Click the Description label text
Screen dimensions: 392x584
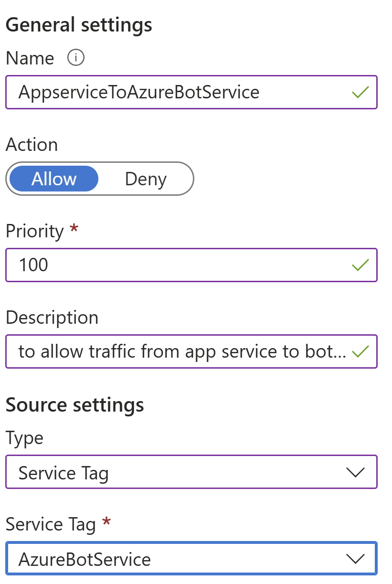coord(52,318)
